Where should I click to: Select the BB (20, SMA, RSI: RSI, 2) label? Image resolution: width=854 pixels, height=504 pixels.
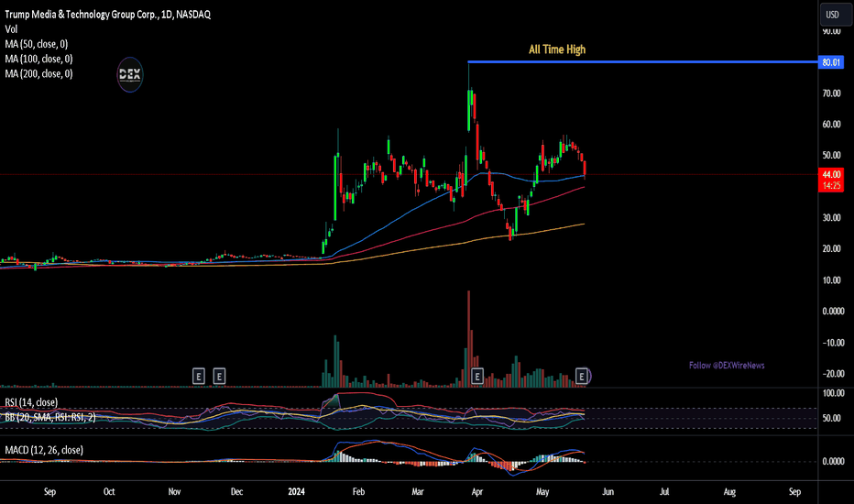(x=50, y=417)
